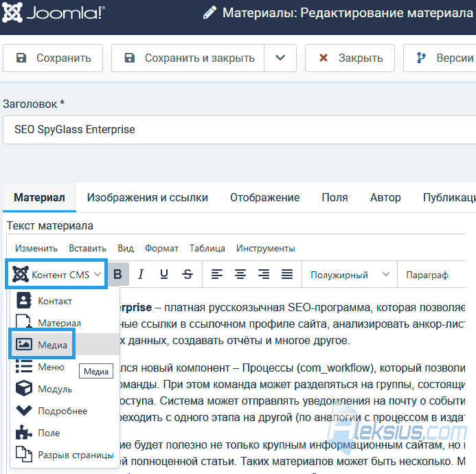Image resolution: width=476 pixels, height=474 pixels.
Task: Open the Версии button
Action: (x=440, y=58)
